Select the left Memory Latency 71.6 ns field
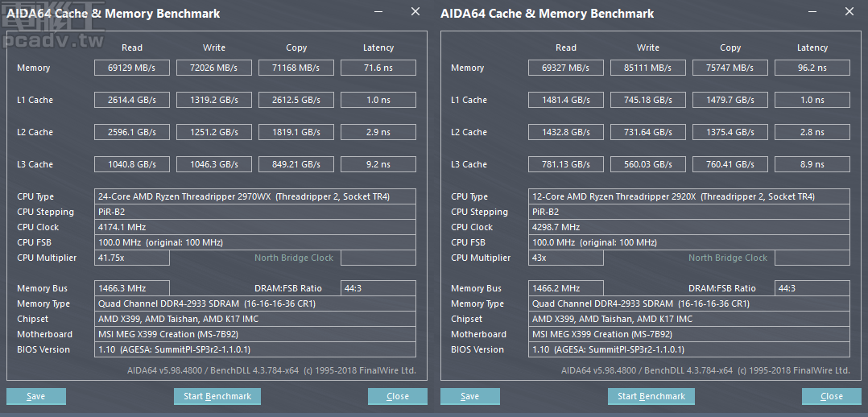 tap(378, 68)
